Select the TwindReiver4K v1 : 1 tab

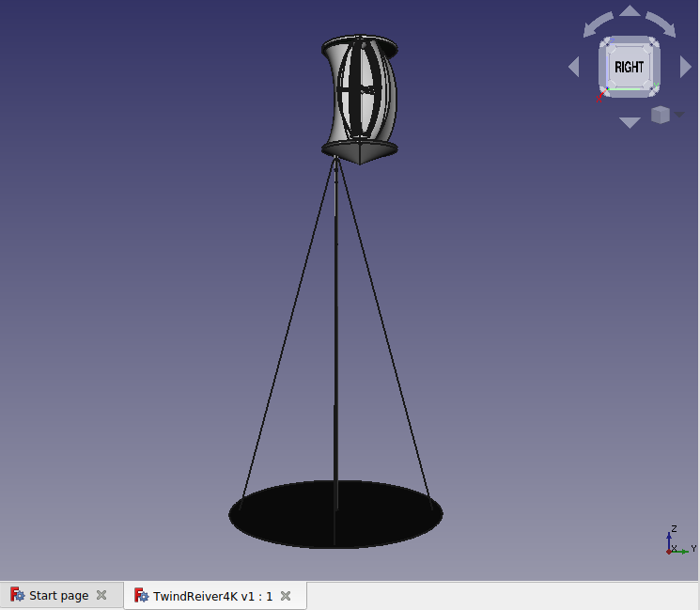coord(212,596)
